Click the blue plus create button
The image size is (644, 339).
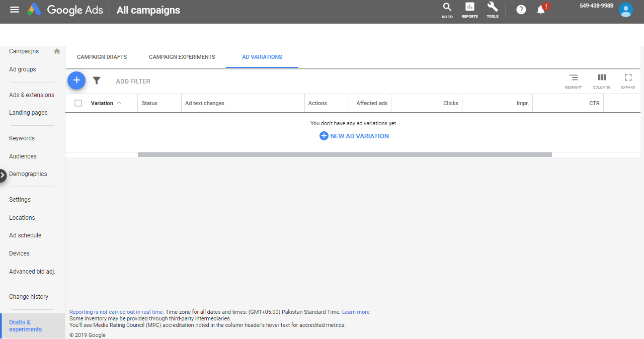click(x=76, y=80)
